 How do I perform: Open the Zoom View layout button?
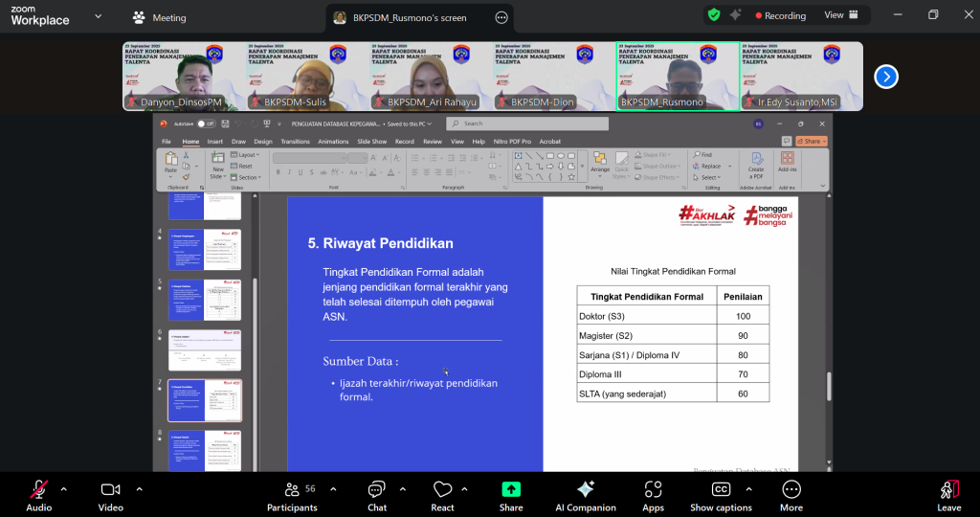pyautogui.click(x=841, y=15)
